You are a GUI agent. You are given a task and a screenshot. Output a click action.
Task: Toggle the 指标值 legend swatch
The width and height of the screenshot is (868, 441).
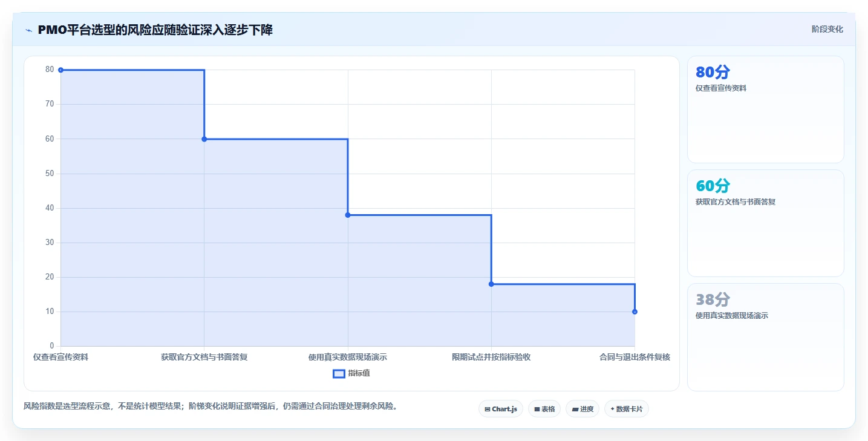pos(339,374)
